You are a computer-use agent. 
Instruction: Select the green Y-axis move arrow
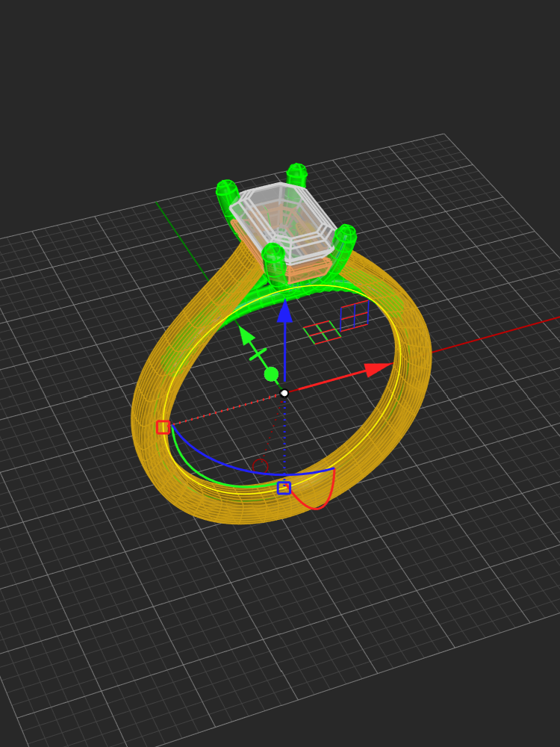click(x=246, y=335)
